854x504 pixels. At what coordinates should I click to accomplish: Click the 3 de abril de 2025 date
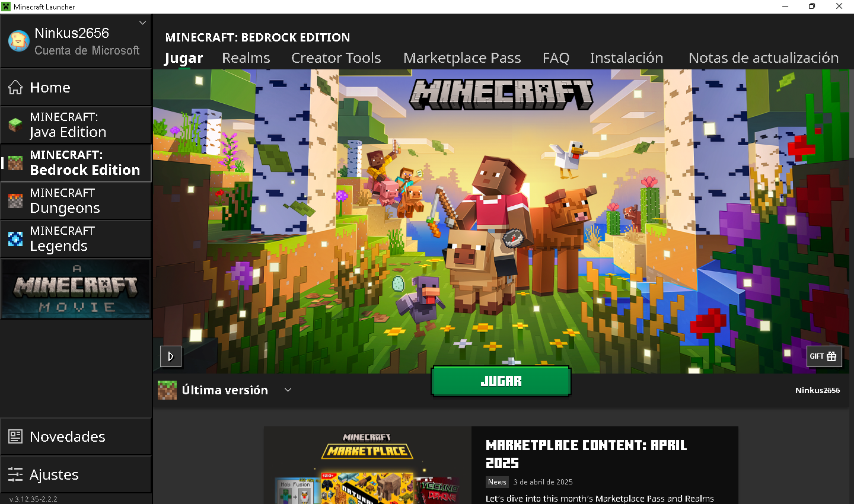pyautogui.click(x=543, y=482)
